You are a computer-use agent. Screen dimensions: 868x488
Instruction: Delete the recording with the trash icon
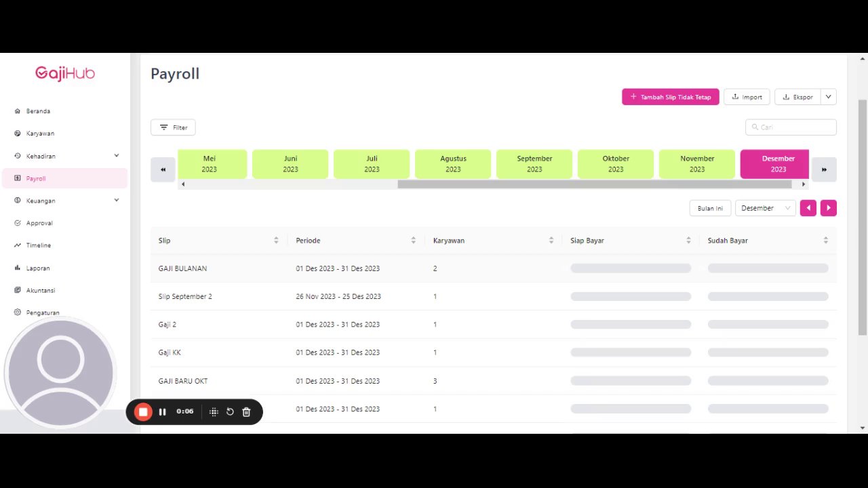coord(246,411)
